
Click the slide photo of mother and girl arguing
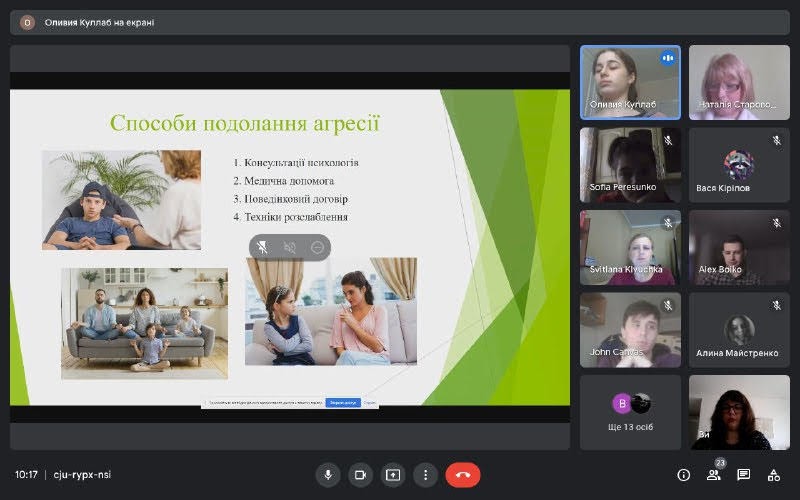click(331, 311)
